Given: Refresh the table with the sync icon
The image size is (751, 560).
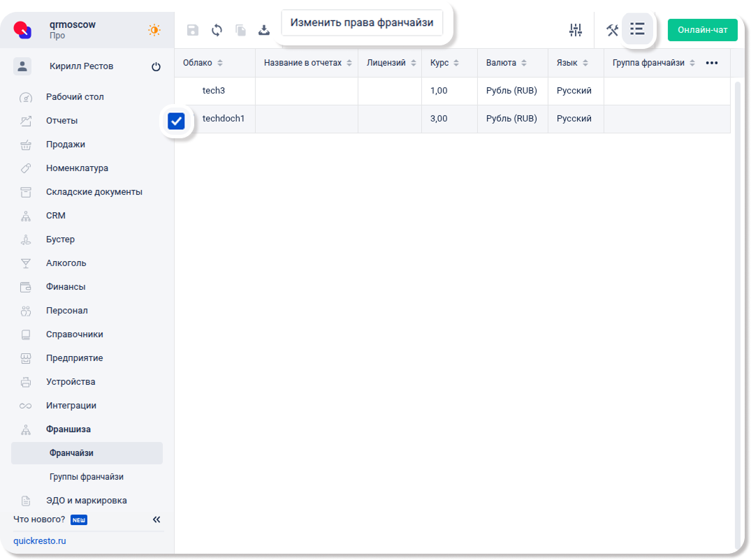Looking at the screenshot, I should click(x=217, y=30).
